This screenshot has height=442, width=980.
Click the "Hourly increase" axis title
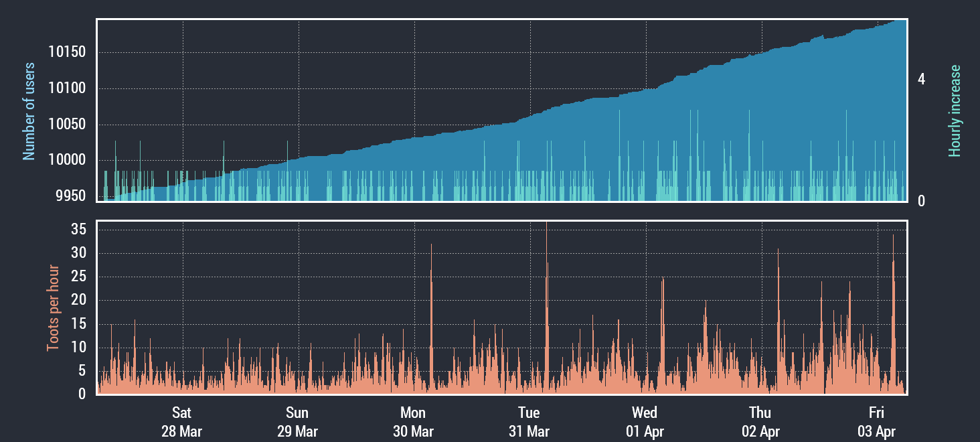[955, 111]
